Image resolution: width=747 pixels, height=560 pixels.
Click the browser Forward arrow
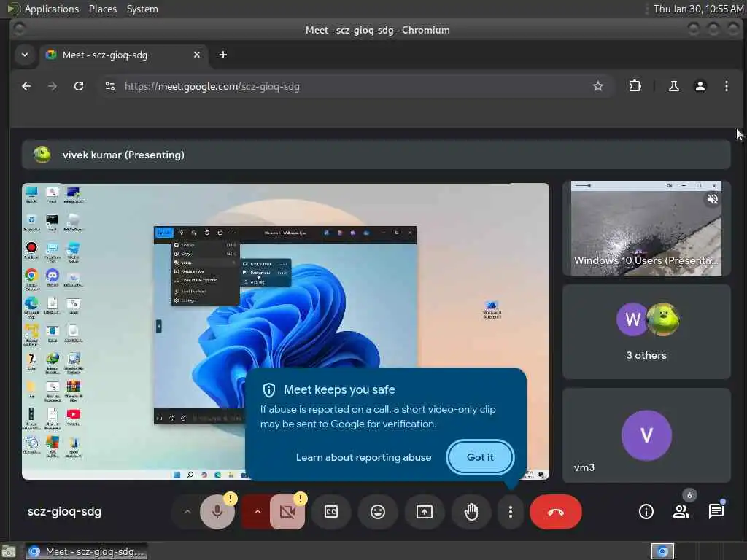tap(53, 86)
